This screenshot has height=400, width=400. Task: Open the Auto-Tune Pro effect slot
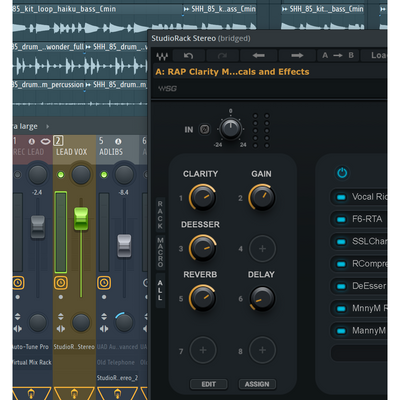coord(31,347)
